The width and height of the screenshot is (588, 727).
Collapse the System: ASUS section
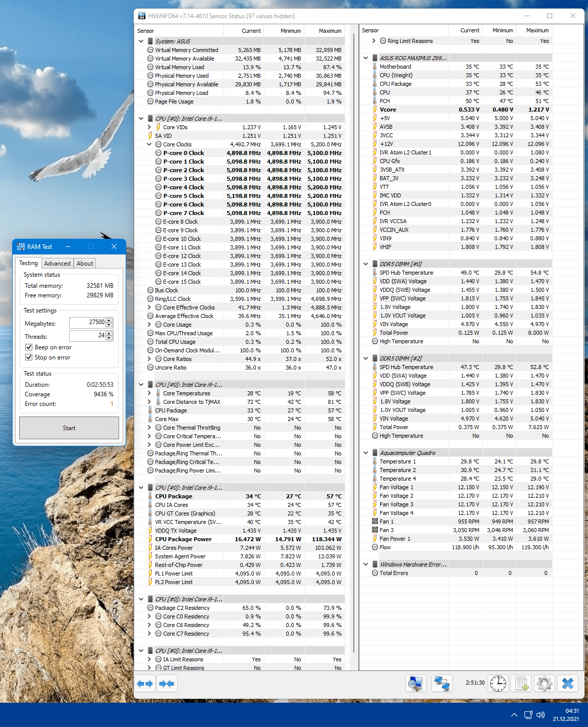[x=141, y=41]
